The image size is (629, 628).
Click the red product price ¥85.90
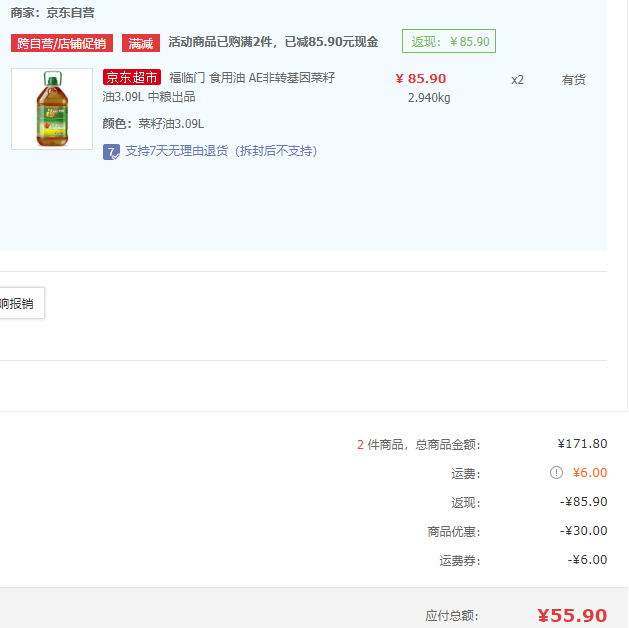(421, 79)
